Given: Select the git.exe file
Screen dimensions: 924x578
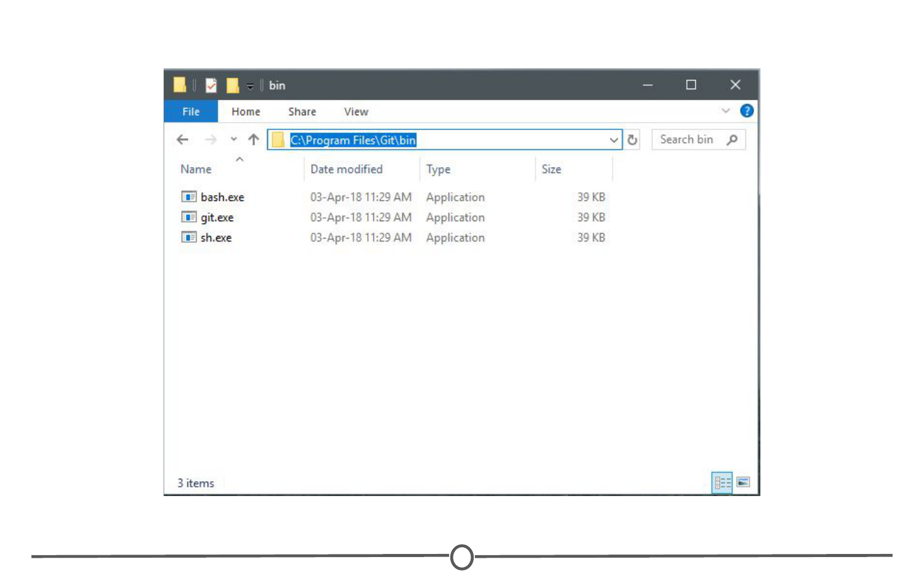Looking at the screenshot, I should click(217, 218).
